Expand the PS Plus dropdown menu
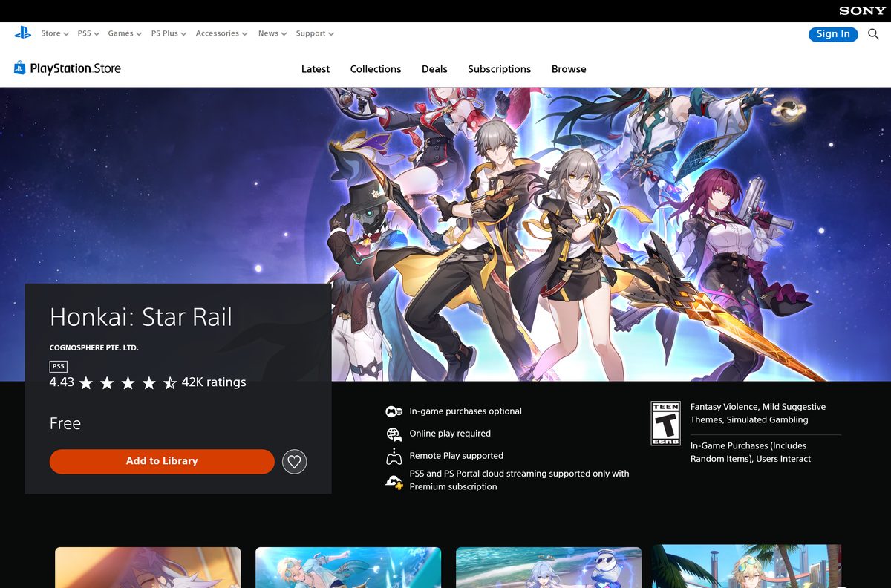The image size is (891, 588). [x=169, y=33]
